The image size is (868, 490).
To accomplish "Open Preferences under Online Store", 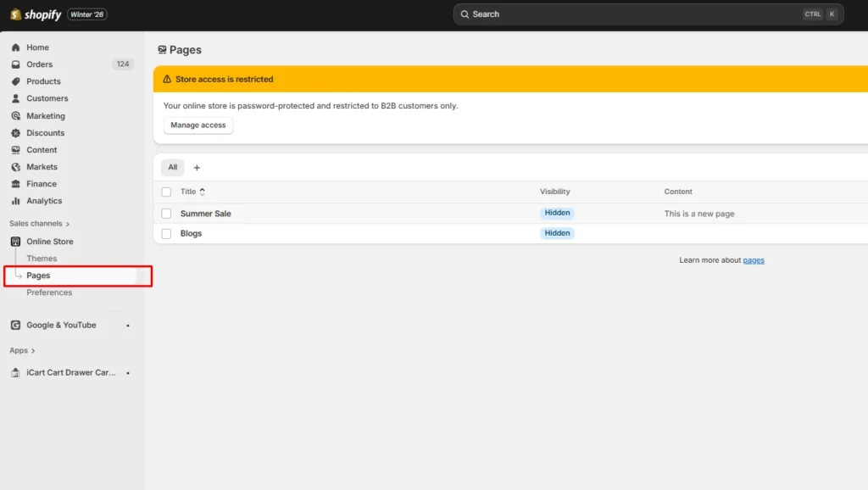I will [49, 292].
